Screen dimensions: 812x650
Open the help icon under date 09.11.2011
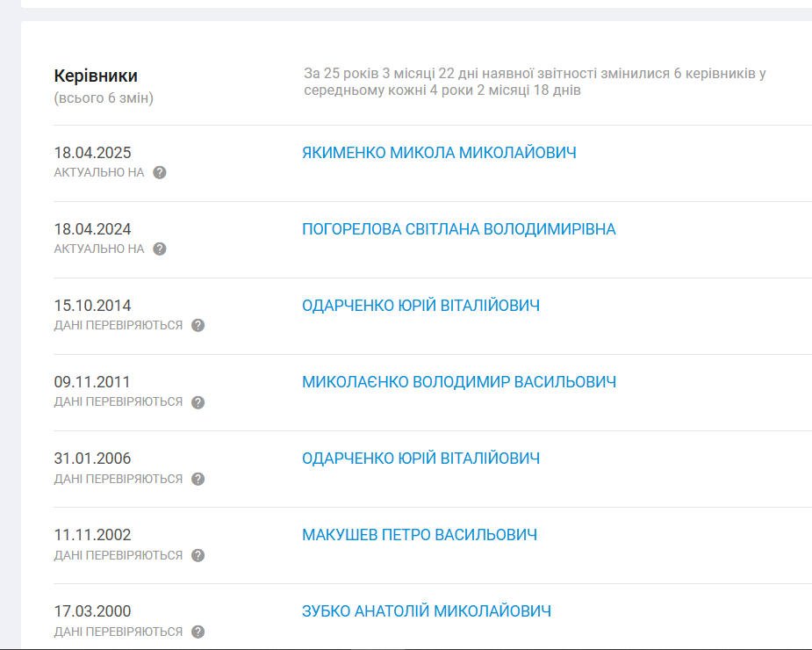[198, 402]
